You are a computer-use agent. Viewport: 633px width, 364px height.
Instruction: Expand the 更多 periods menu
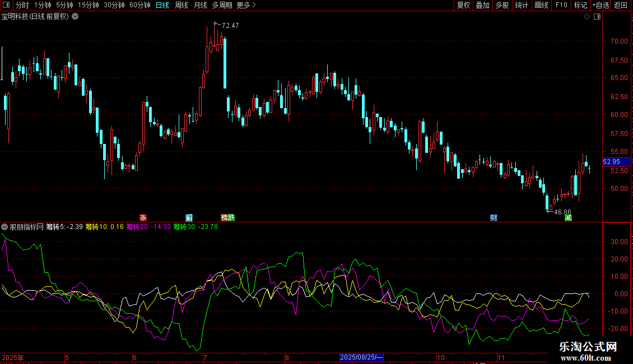point(246,5)
